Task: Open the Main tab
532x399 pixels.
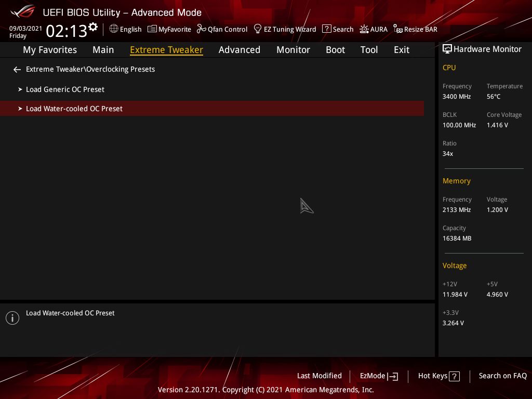Action: pos(103,50)
